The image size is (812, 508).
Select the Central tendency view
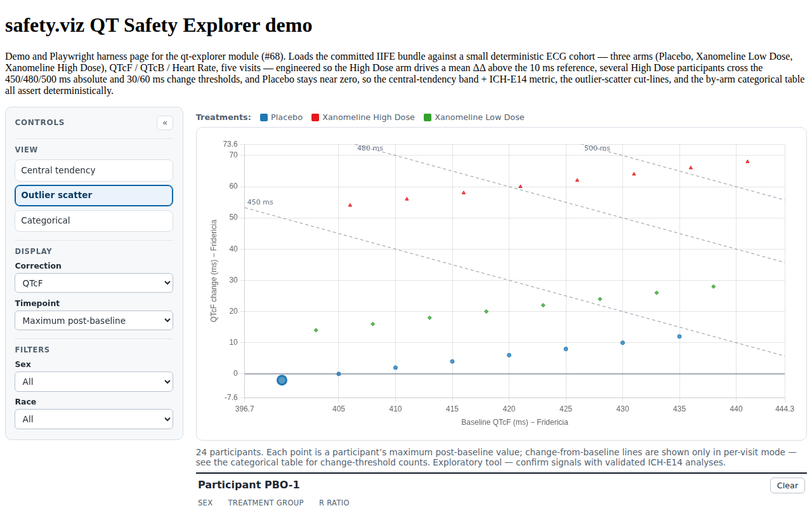point(94,170)
